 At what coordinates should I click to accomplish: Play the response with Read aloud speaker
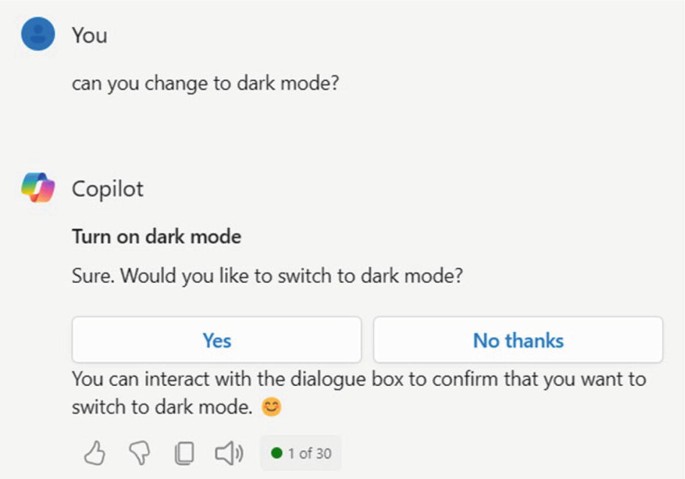[229, 454]
